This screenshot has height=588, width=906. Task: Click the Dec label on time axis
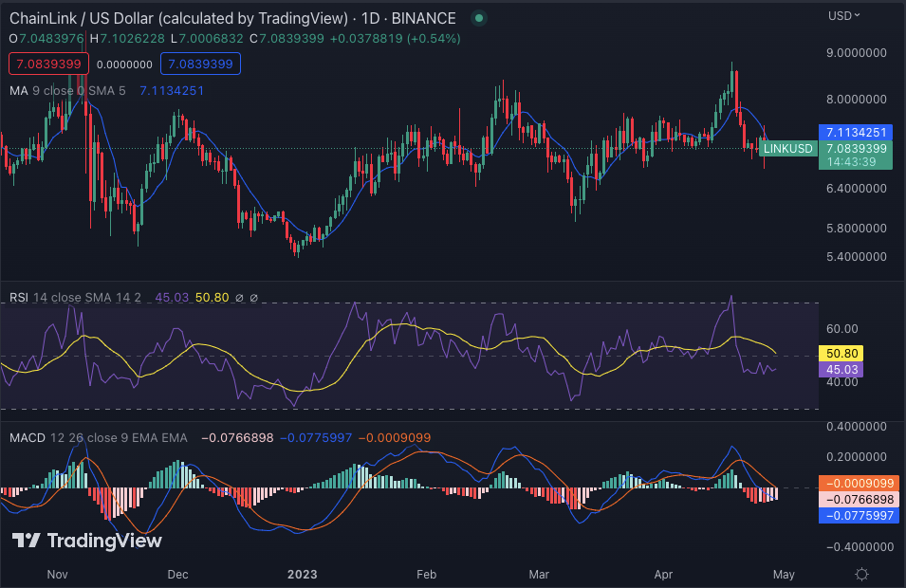tap(177, 574)
